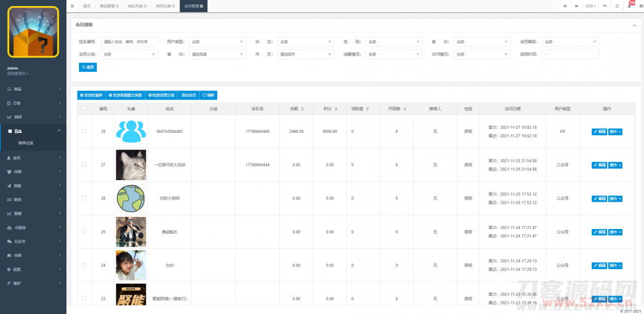644x314 pixels.
Task: Expand the 会员等级 dropdown
Action: [x=571, y=42]
